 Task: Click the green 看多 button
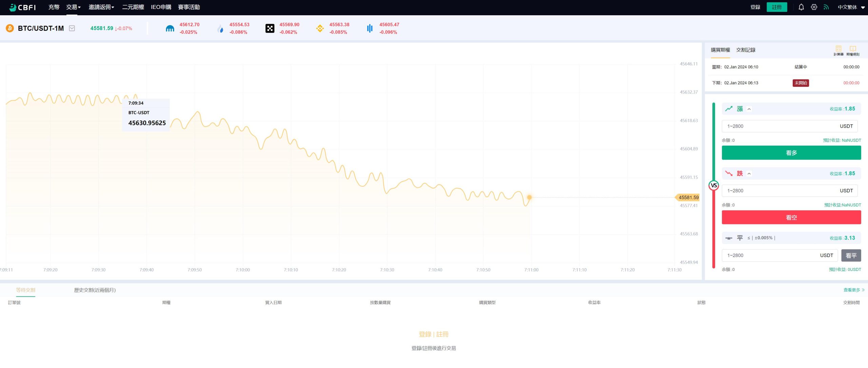(x=791, y=153)
